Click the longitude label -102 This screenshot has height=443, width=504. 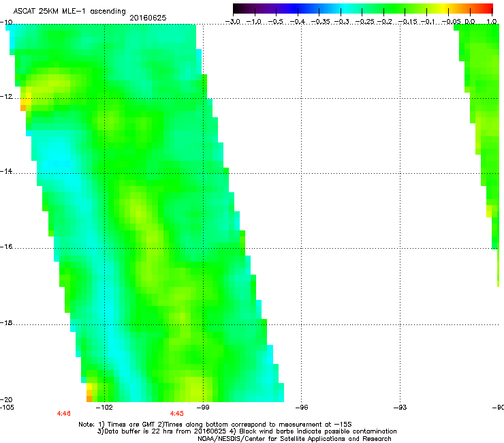coord(105,408)
